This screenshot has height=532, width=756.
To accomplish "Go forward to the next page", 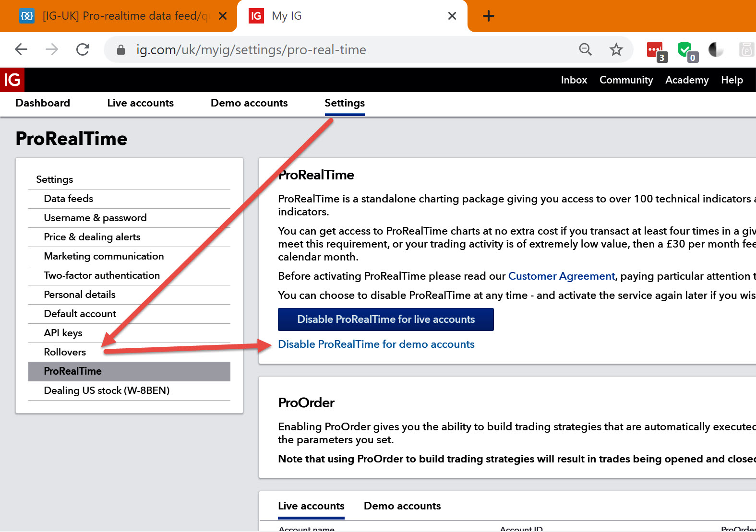I will (x=52, y=49).
